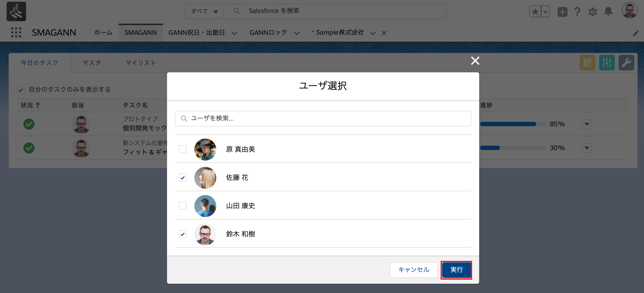The width and height of the screenshot is (644, 293).
Task: Click the 進捗 column header
Action: (x=486, y=105)
